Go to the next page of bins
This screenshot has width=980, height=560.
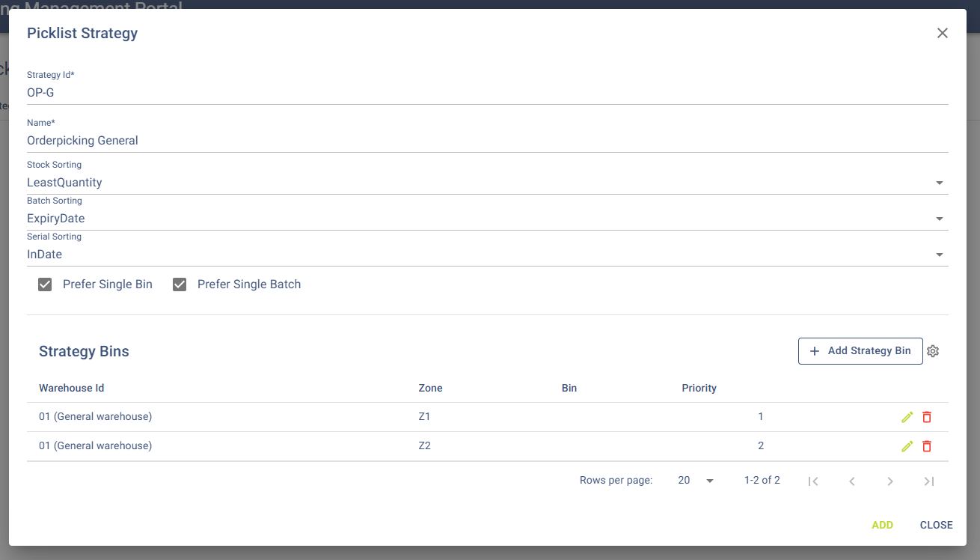coord(890,481)
